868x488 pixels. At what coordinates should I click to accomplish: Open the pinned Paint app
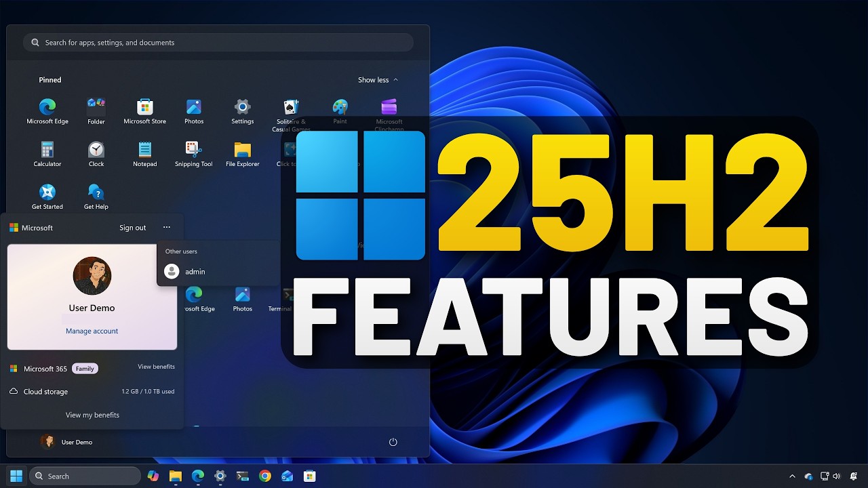[340, 112]
